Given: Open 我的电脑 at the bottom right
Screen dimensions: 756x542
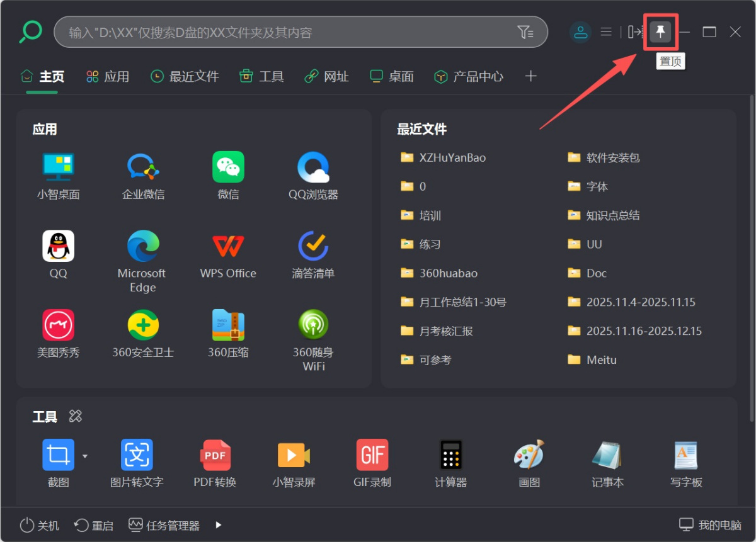Looking at the screenshot, I should pos(711,524).
